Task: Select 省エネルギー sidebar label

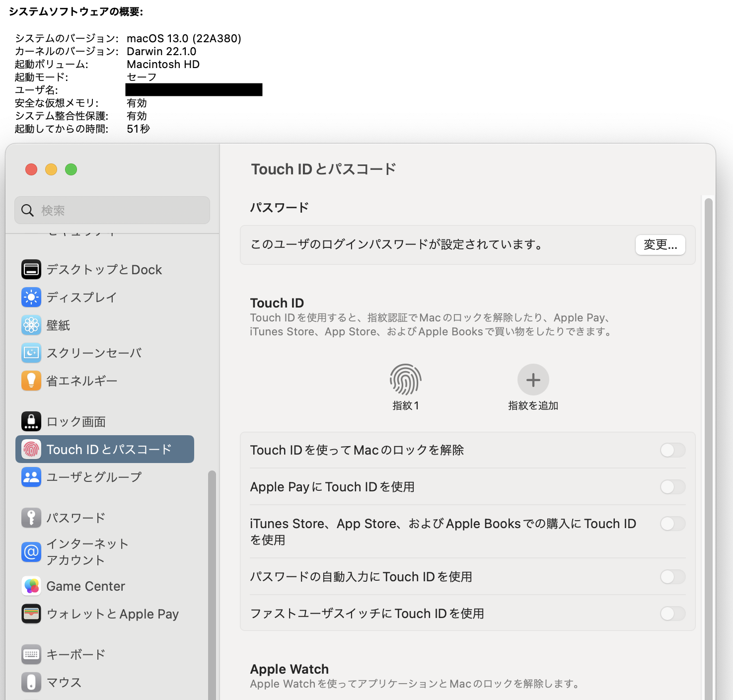Action: pos(82,381)
